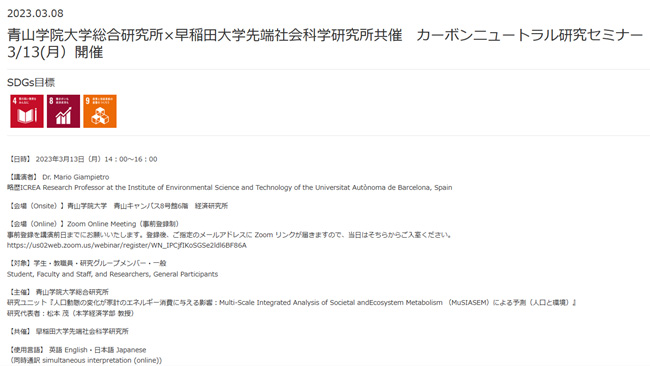
Task: Click the Student, Faculty and Staff line
Action: [x=112, y=274]
